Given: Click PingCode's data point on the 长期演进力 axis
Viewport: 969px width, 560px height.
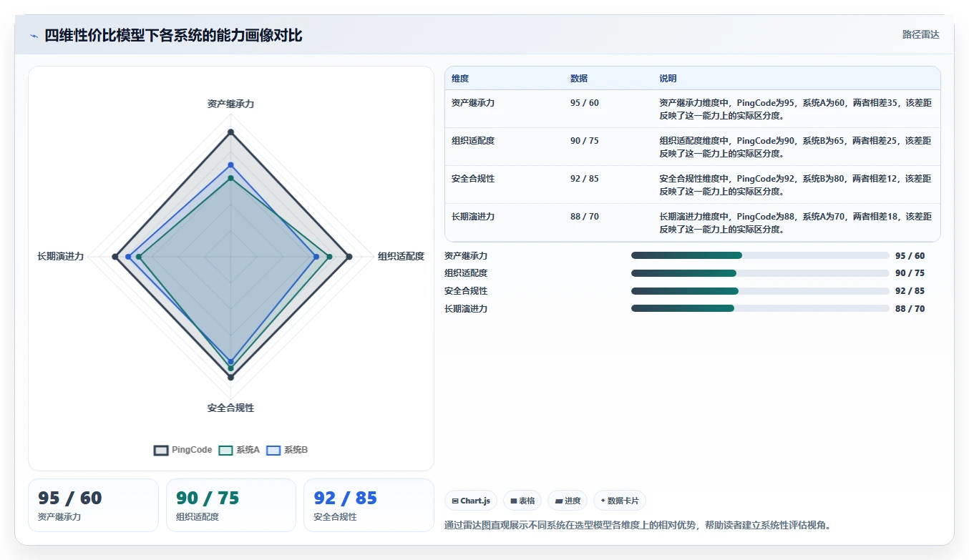Looking at the screenshot, I should (115, 256).
